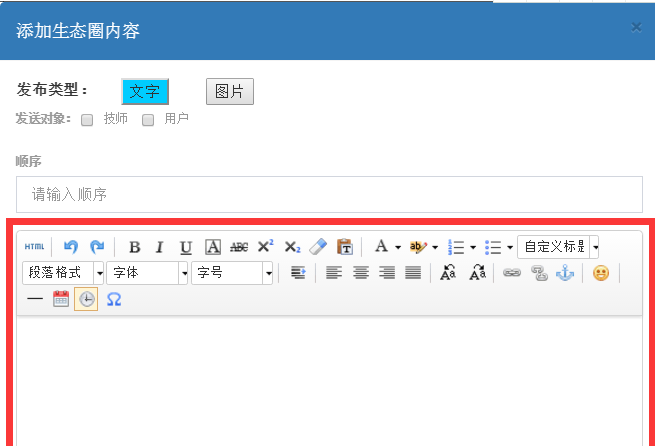Viewport: 655px width, 446px height.
Task: Select the 图片 publish type button
Action: [230, 91]
